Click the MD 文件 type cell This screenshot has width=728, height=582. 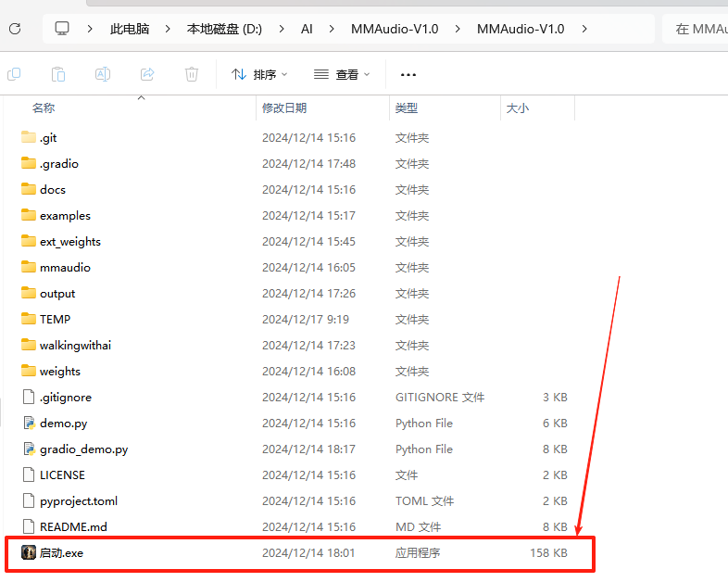[x=418, y=527]
